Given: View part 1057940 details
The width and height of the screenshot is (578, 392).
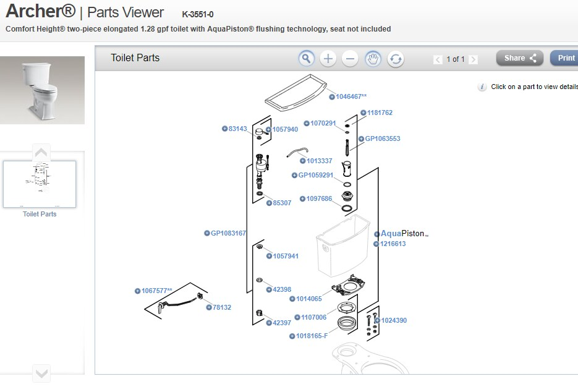Looking at the screenshot, I should tap(286, 129).
